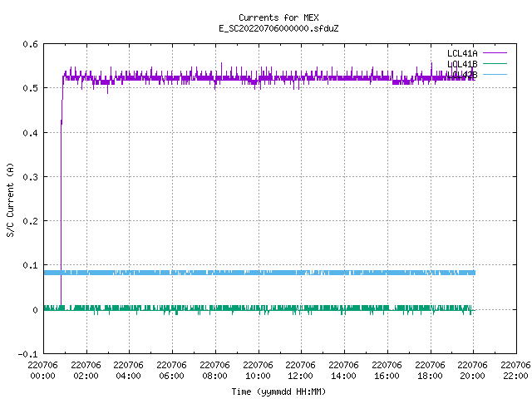Click the 0.2 y-axis tick label
The height and width of the screenshot is (399, 532).
30,221
